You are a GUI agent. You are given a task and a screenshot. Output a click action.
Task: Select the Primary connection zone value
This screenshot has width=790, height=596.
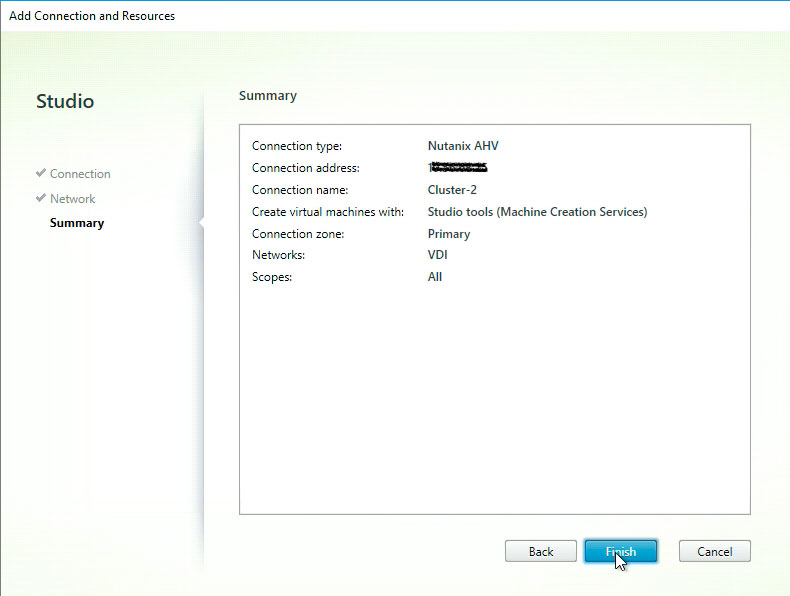pos(448,234)
